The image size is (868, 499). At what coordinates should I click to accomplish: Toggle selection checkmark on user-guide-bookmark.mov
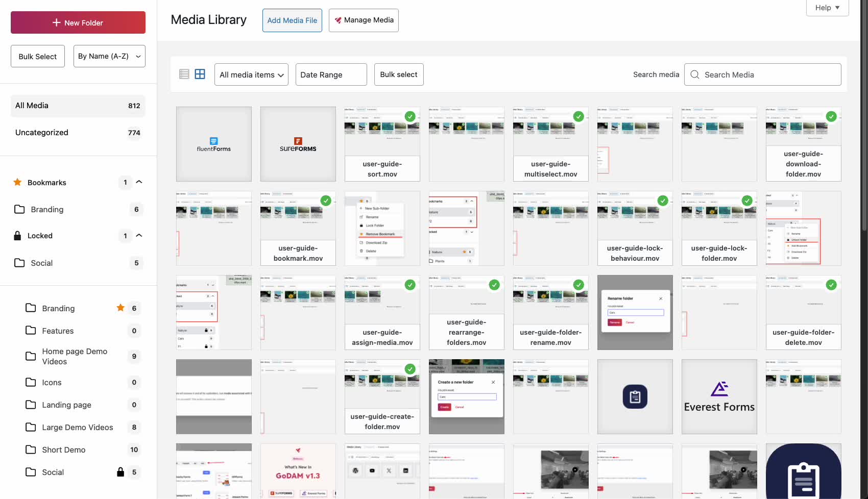click(326, 201)
